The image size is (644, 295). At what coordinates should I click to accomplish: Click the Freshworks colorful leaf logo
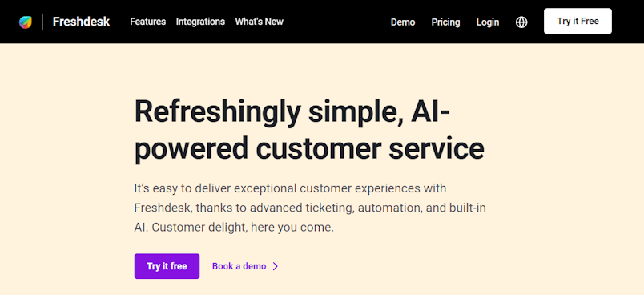(26, 22)
